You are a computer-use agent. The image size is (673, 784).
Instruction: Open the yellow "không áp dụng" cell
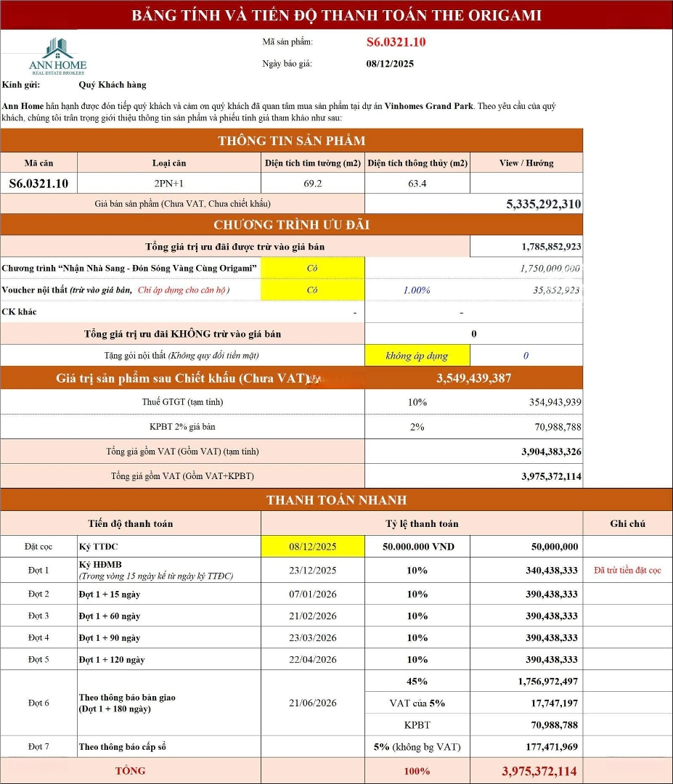(417, 356)
